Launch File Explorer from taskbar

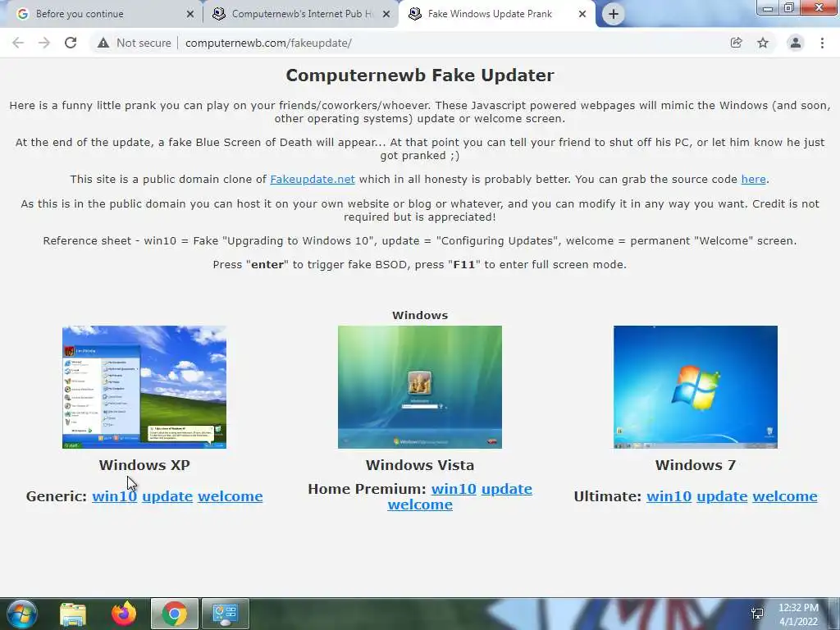[x=73, y=614]
